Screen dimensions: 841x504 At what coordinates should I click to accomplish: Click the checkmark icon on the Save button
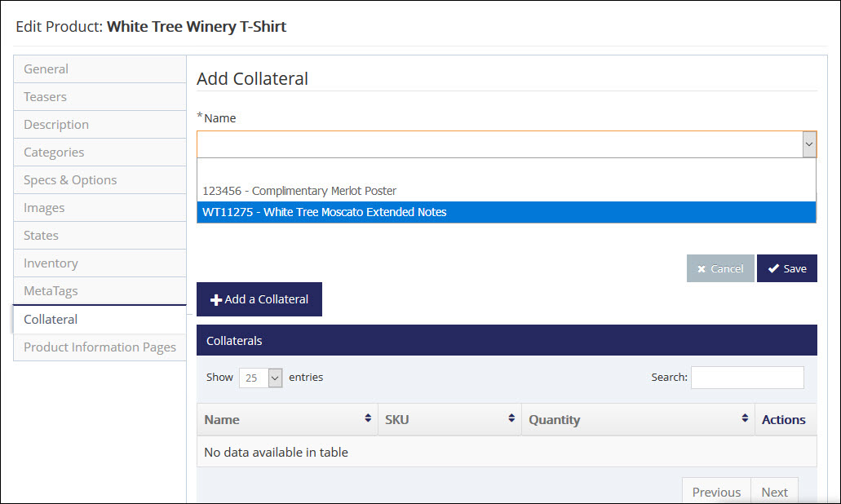tap(773, 268)
